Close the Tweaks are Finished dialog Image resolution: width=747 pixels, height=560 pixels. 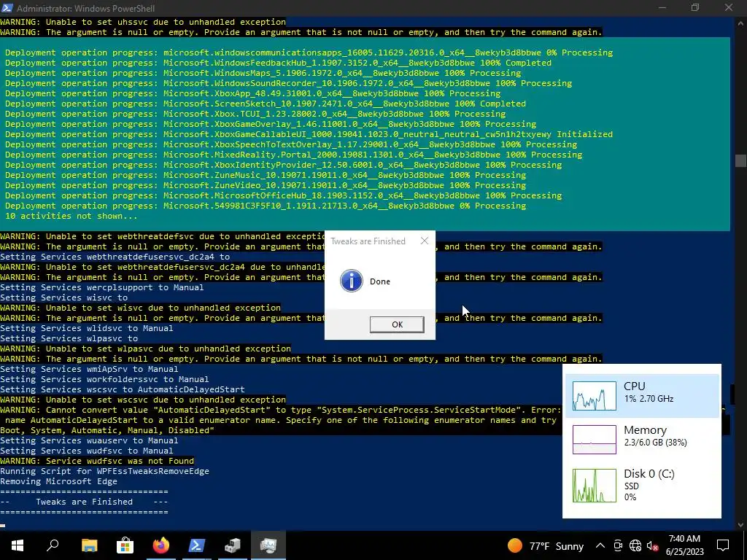(x=425, y=241)
